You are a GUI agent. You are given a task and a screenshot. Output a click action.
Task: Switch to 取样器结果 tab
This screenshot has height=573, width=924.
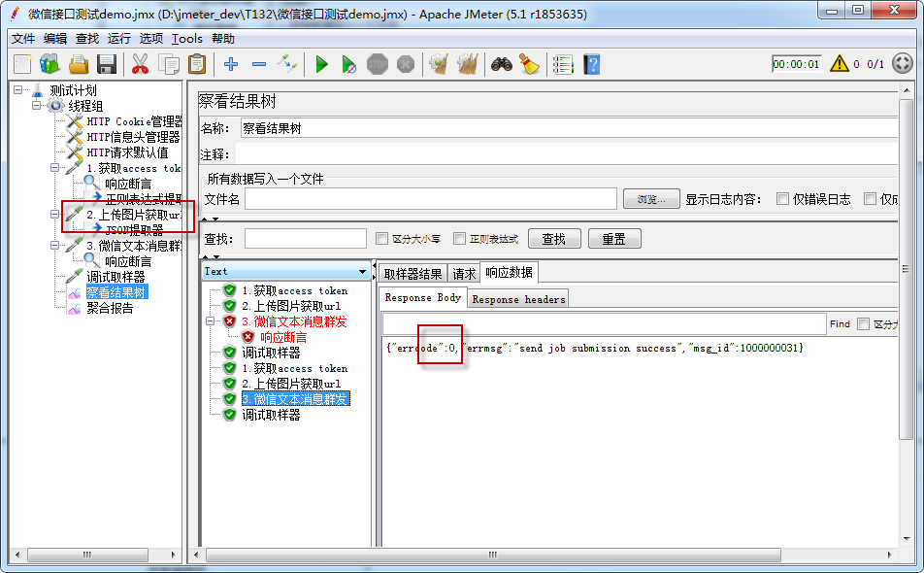413,274
